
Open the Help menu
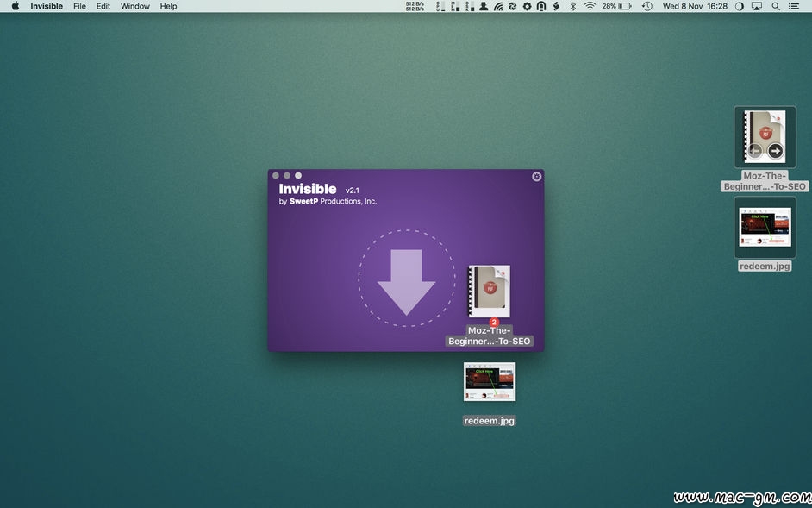(x=168, y=6)
